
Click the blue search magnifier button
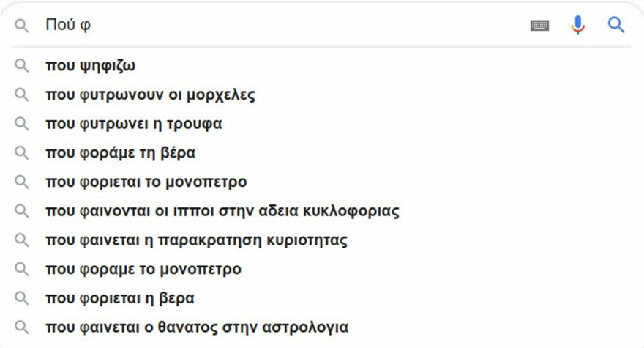point(616,25)
